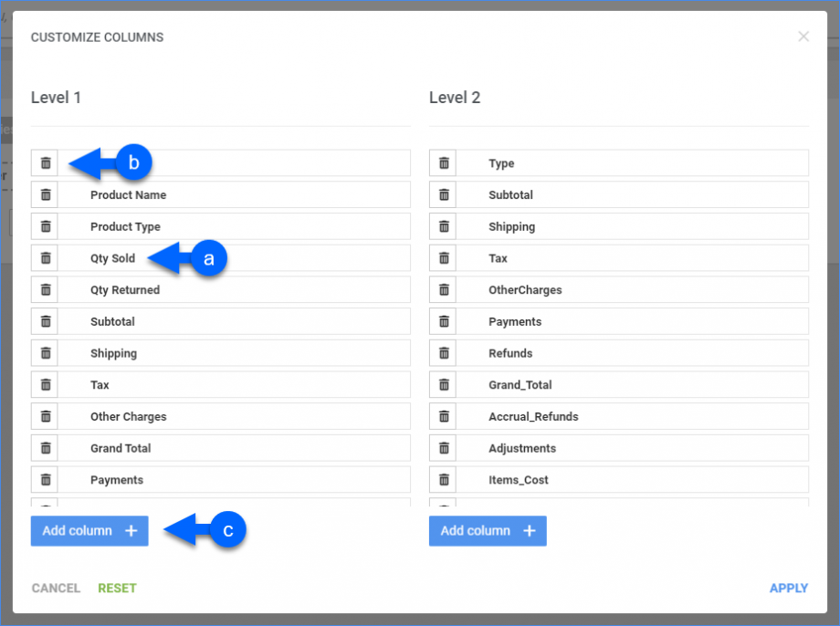This screenshot has width=840, height=626.
Task: Reset the columns to defaults
Action: [x=117, y=588]
